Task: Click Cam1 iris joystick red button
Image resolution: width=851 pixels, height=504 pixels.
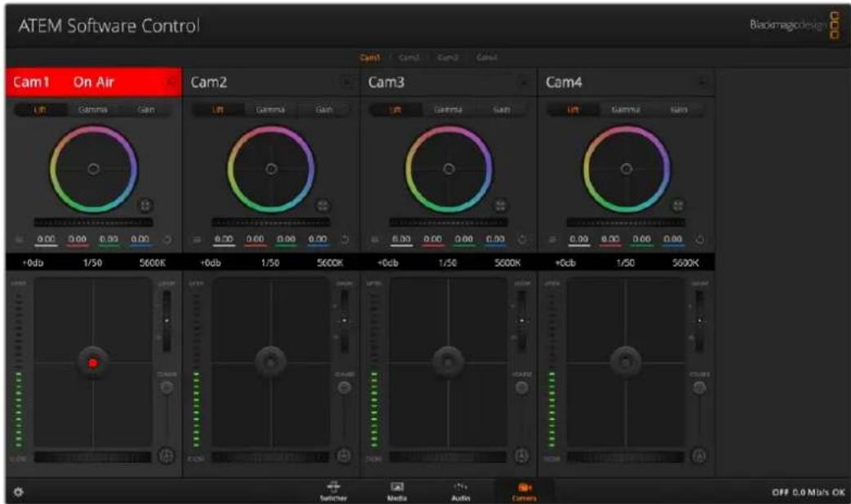Action: (x=93, y=362)
